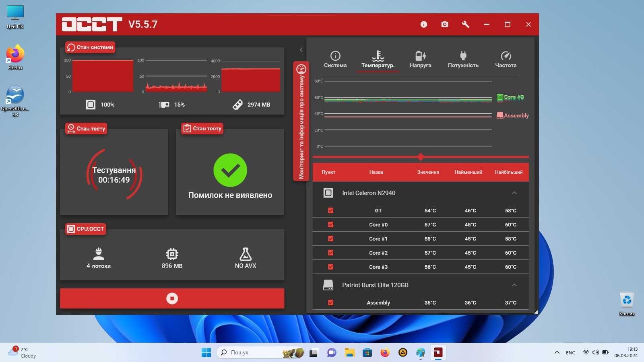Take a screenshot with camera icon
The image size is (644, 362).
(444, 25)
